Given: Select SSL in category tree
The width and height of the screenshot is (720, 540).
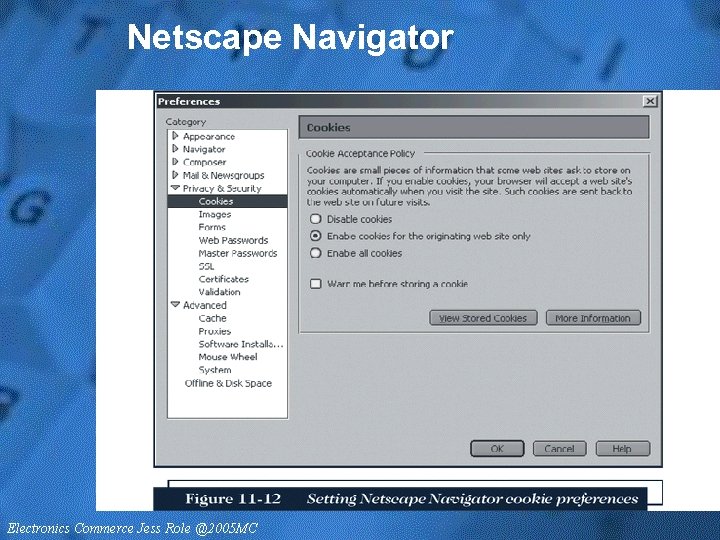Looking at the screenshot, I should point(206,266).
